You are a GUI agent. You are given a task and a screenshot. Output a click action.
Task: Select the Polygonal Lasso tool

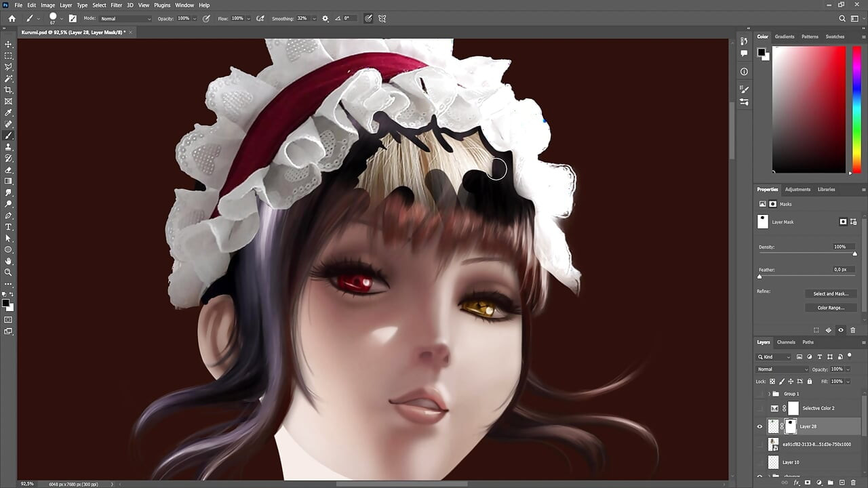(x=9, y=67)
